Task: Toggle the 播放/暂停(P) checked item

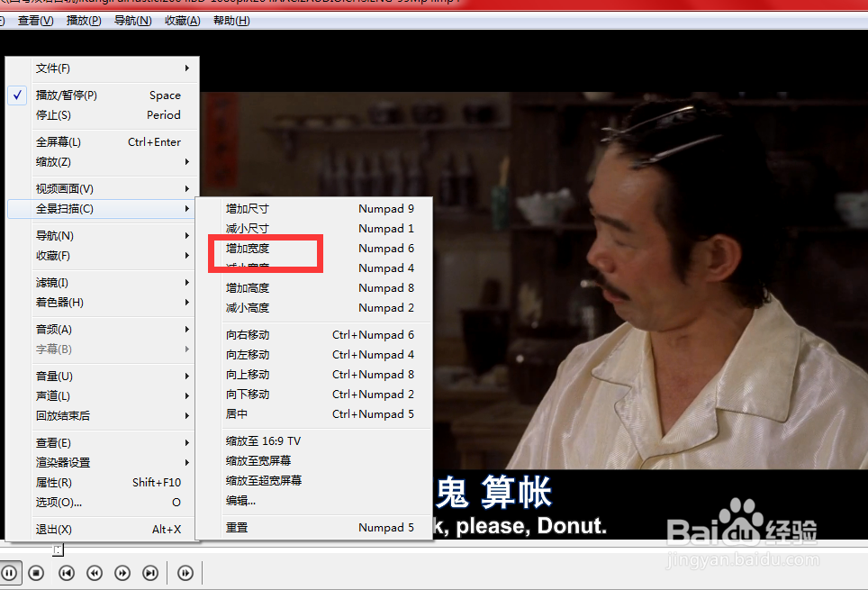Action: [x=103, y=95]
